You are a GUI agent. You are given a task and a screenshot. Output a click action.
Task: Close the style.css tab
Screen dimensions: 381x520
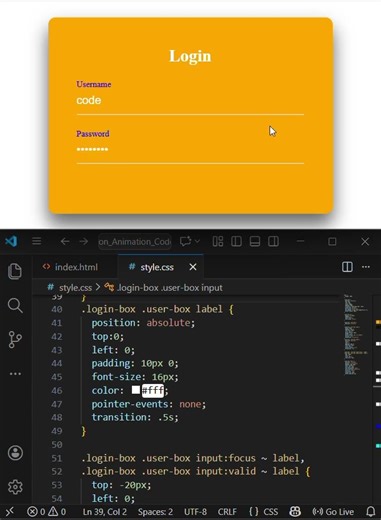tap(193, 267)
